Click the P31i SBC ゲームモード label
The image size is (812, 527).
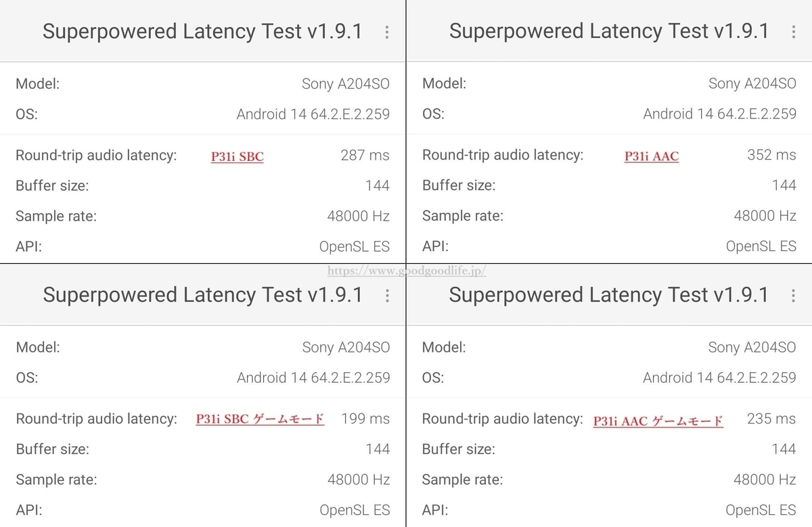(x=260, y=419)
